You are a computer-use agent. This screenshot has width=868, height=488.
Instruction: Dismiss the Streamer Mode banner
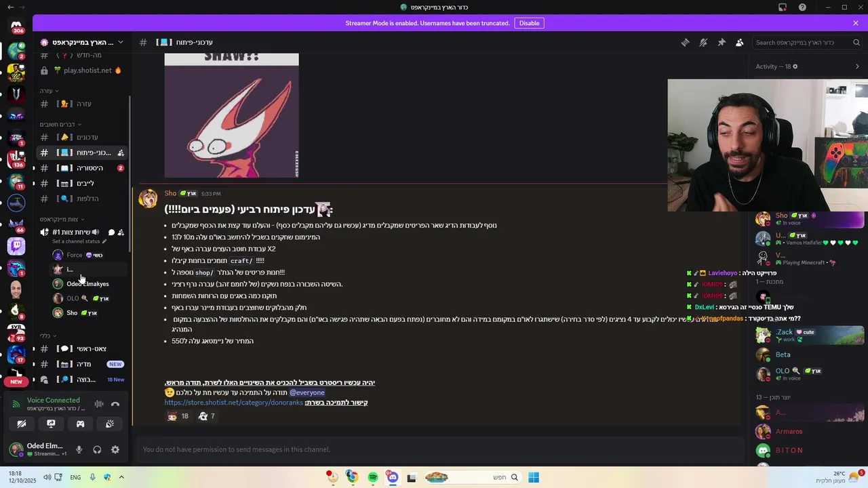[x=856, y=23]
